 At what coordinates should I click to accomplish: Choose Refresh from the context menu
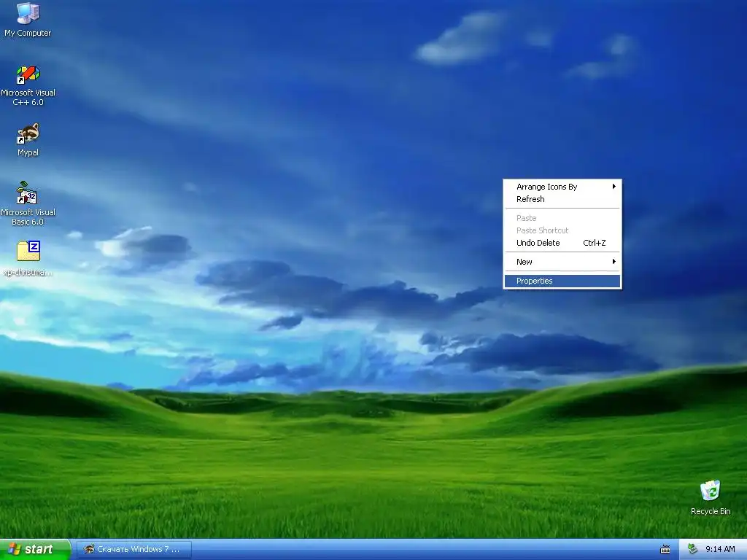click(x=562, y=199)
